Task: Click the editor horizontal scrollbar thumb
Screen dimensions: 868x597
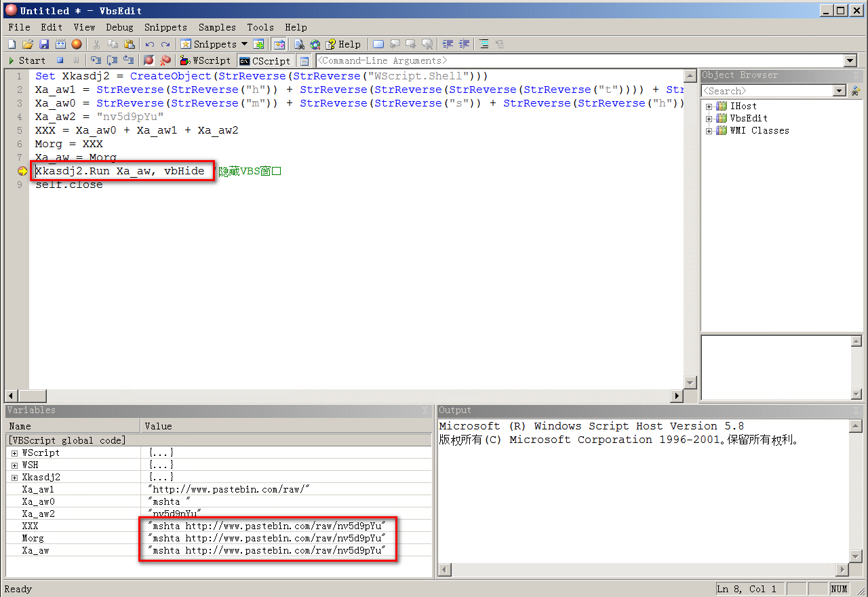Action: [32, 396]
